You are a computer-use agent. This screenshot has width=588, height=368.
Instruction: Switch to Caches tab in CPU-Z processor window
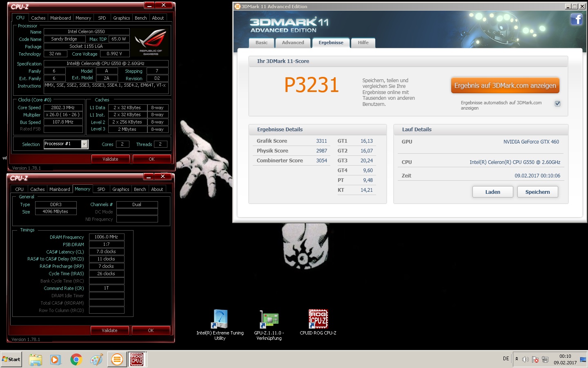(38, 18)
